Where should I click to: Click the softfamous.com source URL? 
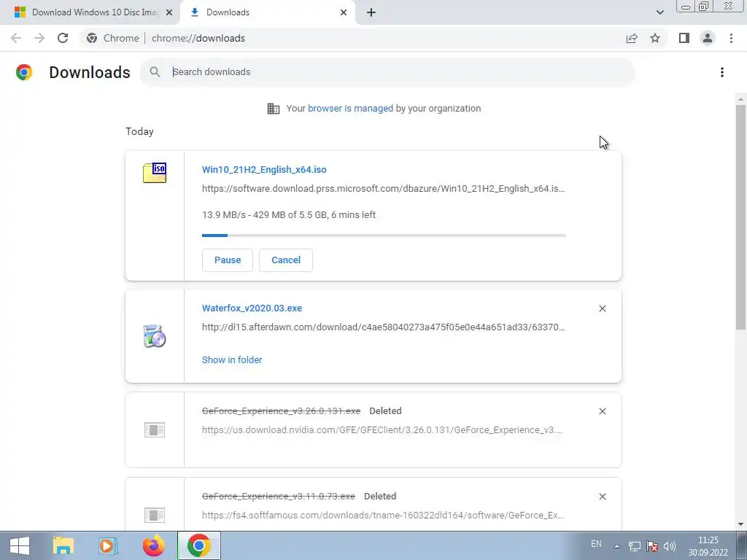383,516
